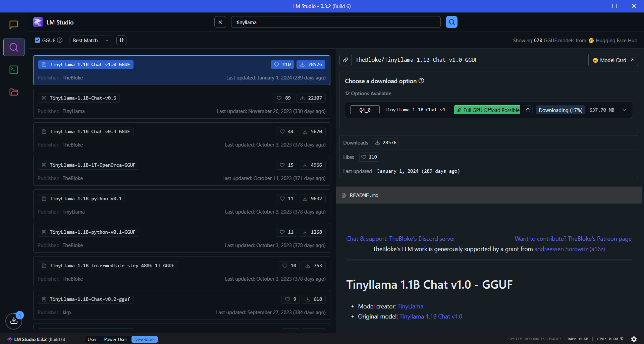Switch to User mode
This screenshot has width=644, height=344.
point(92,339)
